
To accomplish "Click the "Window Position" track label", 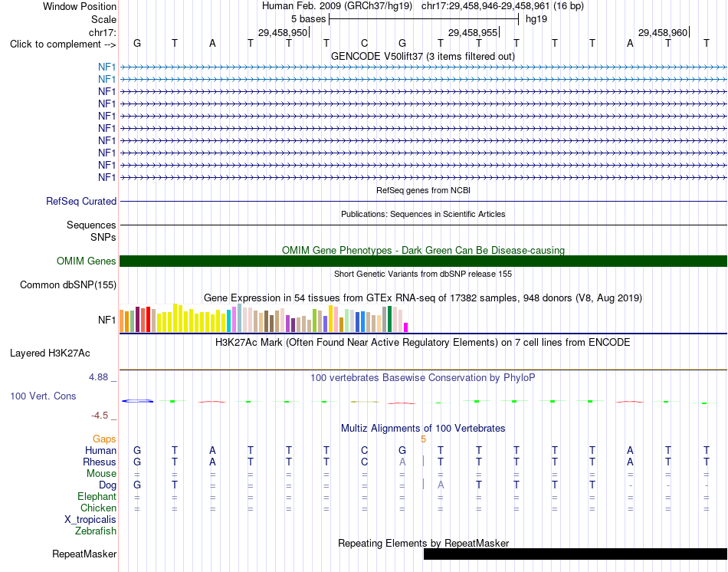I will click(80, 6).
